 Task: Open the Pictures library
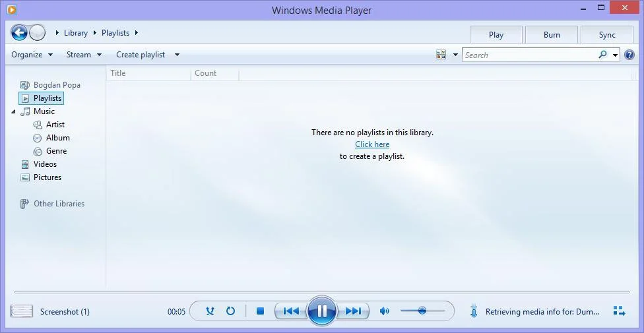(48, 177)
